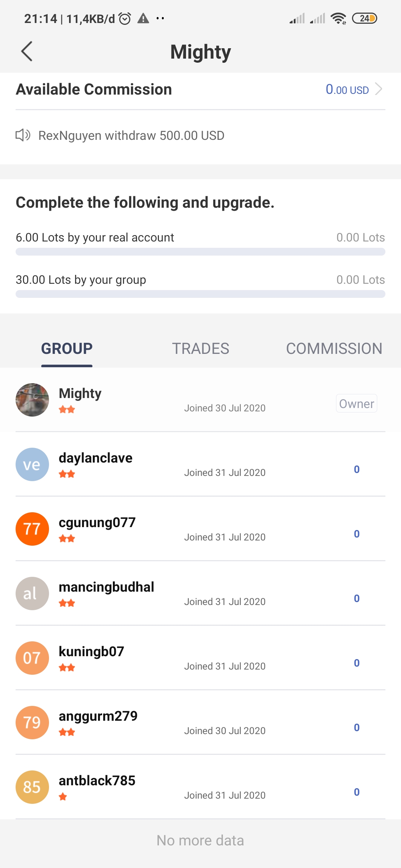Tap the Owner badge
The width and height of the screenshot is (401, 868).
click(356, 403)
